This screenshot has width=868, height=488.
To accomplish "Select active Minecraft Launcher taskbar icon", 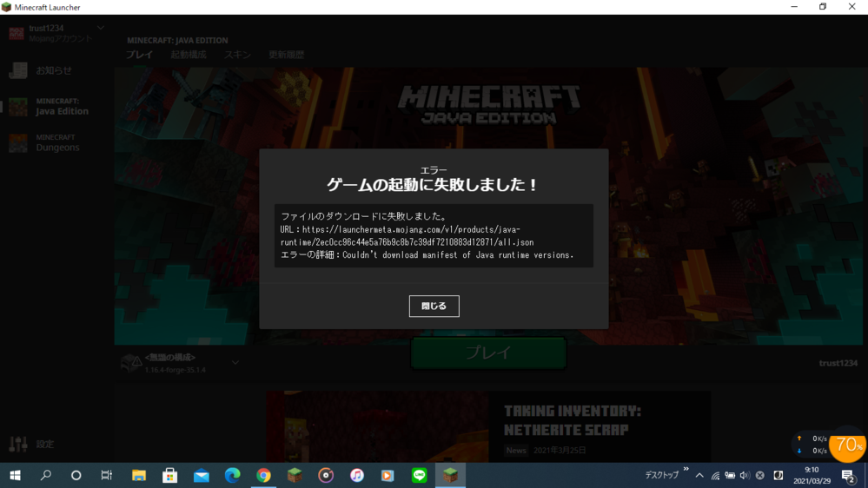I will pyautogui.click(x=450, y=475).
